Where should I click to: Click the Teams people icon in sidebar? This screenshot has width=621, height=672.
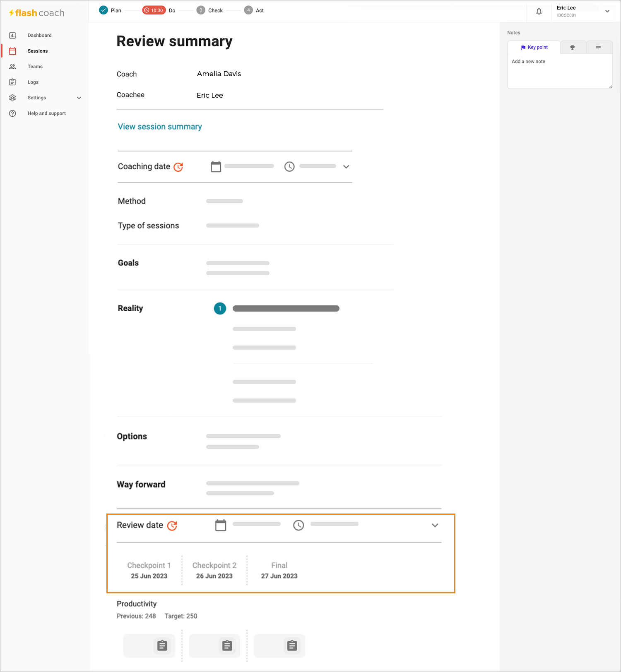point(12,67)
